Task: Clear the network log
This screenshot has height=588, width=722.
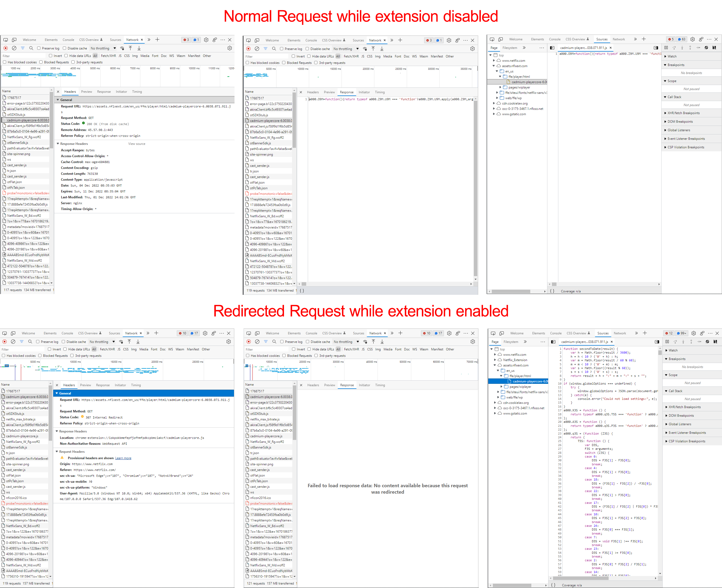Action: click(x=14, y=48)
